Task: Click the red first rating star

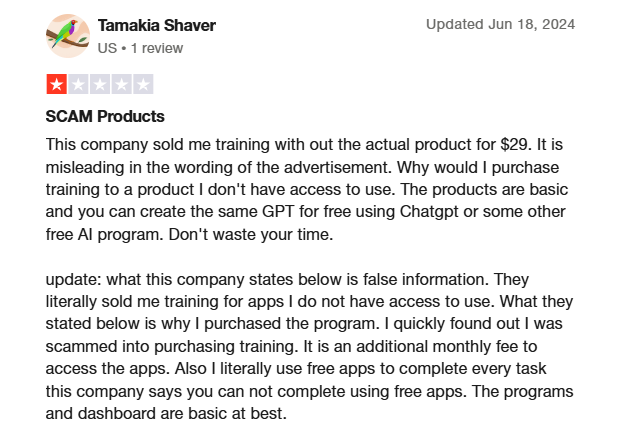Action: 57,84
